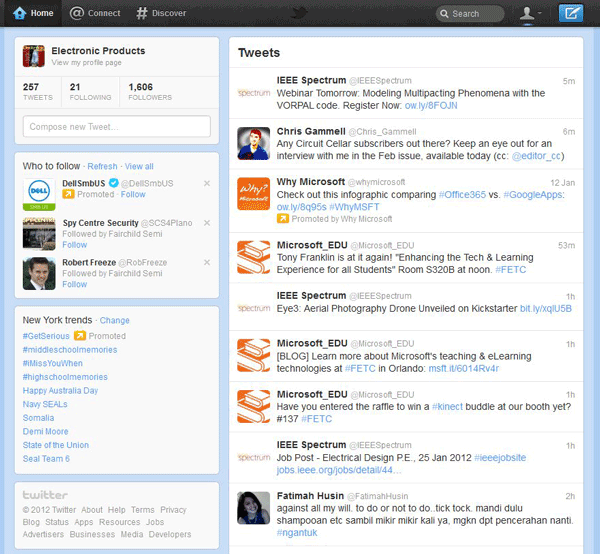The width and height of the screenshot is (600, 554).
Task: Click the twitter footer logo
Action: 45,495
